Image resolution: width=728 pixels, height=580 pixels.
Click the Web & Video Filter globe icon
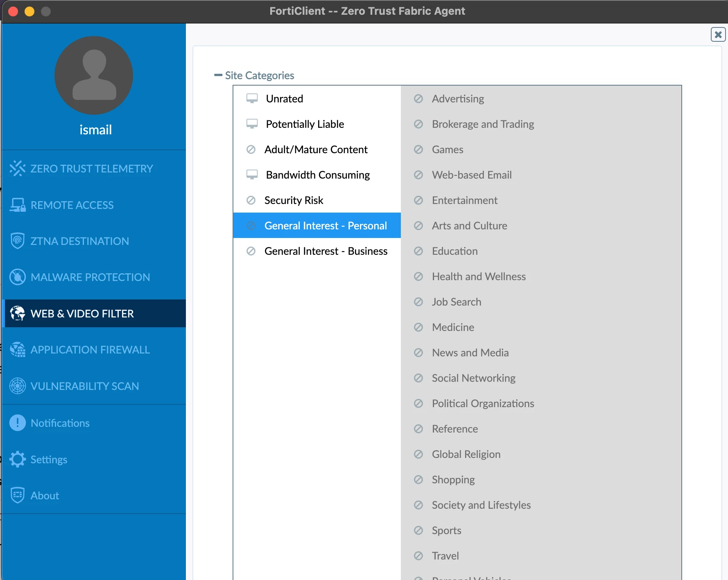18,313
